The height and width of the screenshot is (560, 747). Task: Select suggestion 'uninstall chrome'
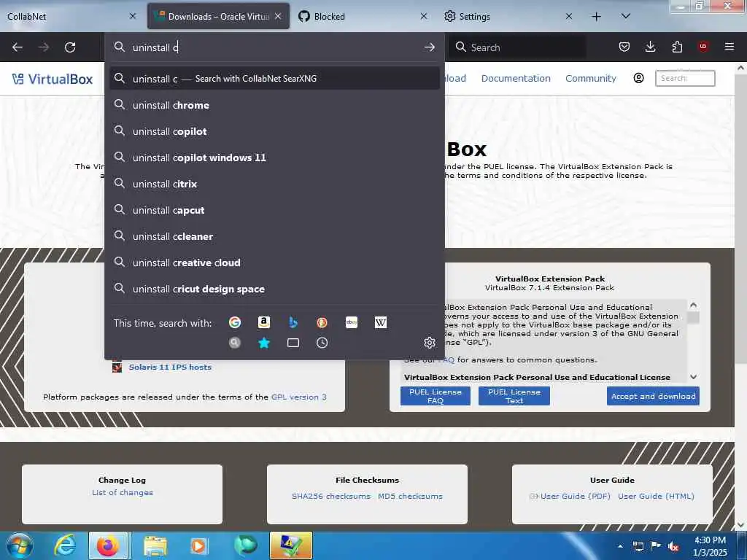274,105
